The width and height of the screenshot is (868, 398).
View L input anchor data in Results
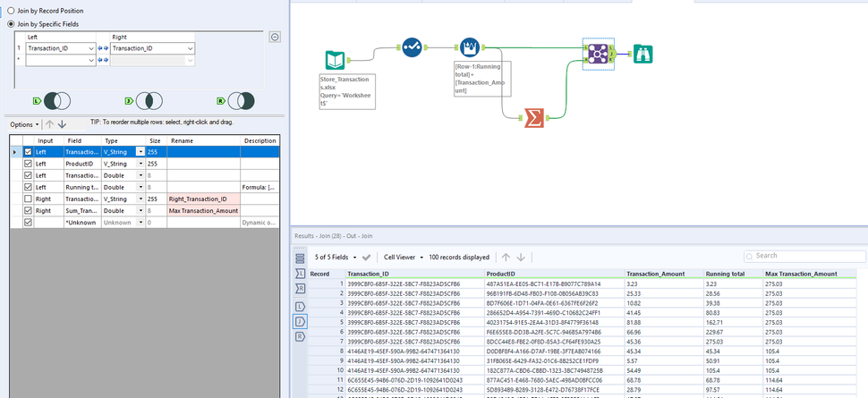click(x=300, y=273)
